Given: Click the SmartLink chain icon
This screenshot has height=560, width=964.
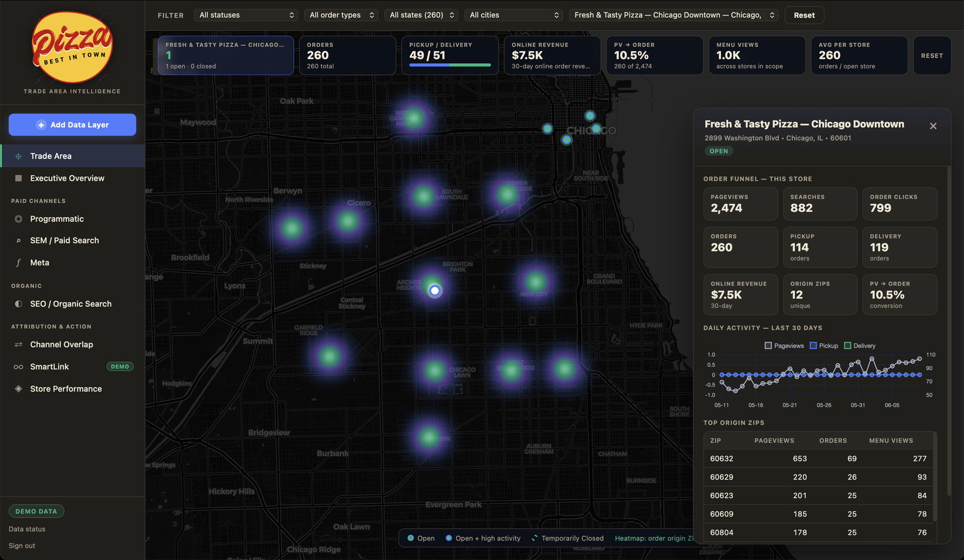Looking at the screenshot, I should [18, 367].
